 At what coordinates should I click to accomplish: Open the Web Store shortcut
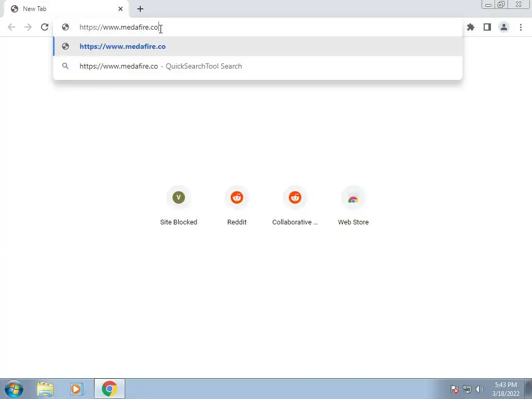coord(353,206)
